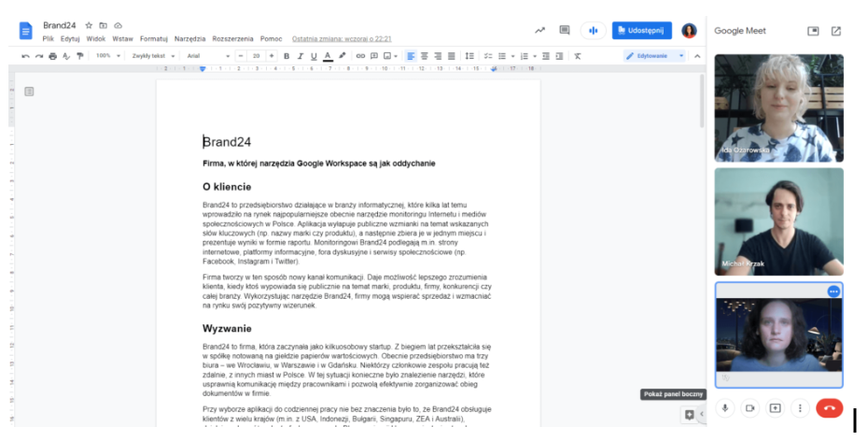Set right text alignment
868x441 pixels.
(438, 56)
